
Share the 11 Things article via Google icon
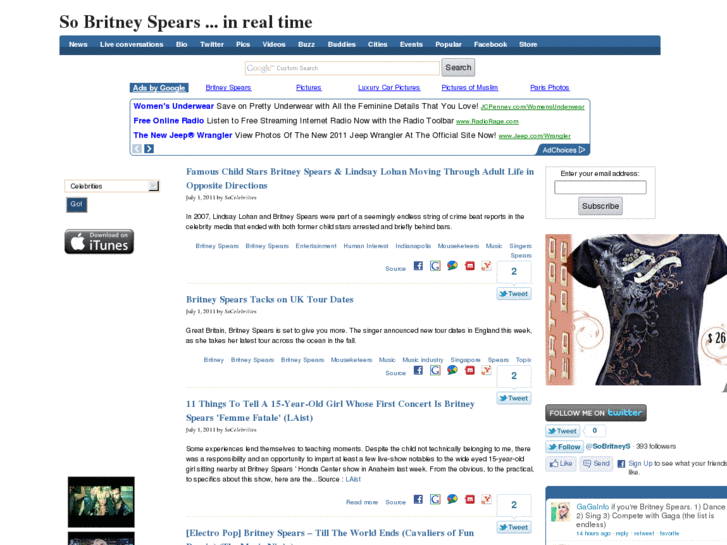tap(435, 499)
